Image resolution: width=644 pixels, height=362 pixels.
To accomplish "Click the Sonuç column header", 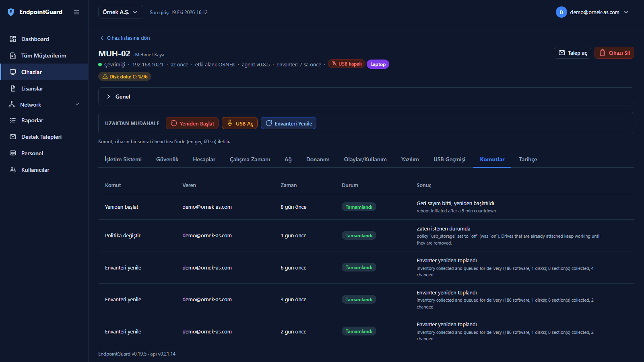I will pos(424,185).
